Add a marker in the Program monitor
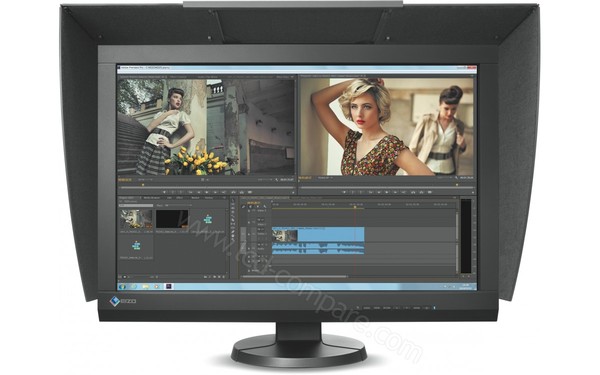Screen dimensions: 600x375 tap(344, 192)
